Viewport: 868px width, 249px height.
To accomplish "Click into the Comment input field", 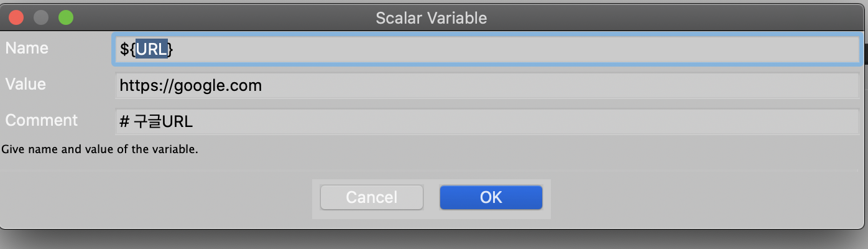I will point(487,121).
